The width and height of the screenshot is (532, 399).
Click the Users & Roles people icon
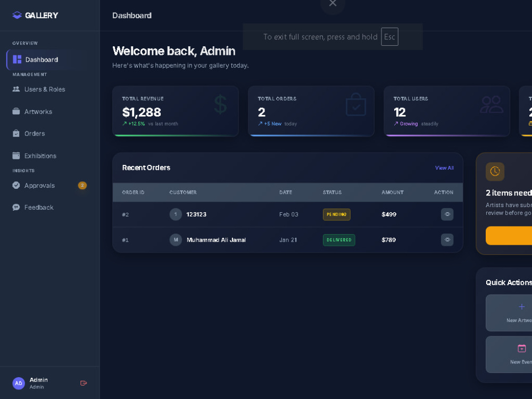click(16, 89)
